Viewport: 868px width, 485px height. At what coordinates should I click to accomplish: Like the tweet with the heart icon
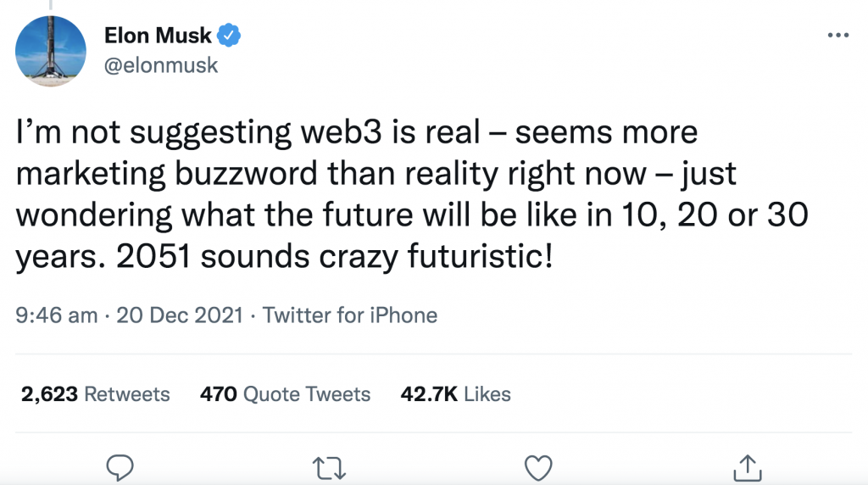pyautogui.click(x=538, y=467)
